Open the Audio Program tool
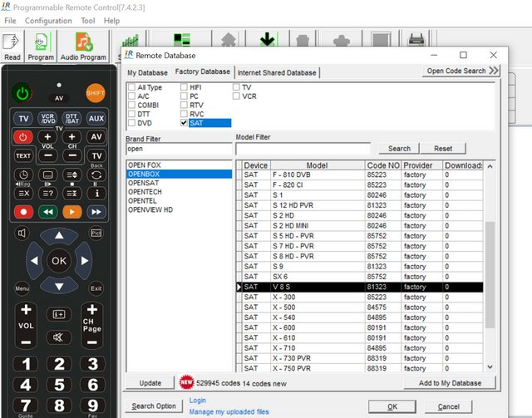This screenshot has height=418, width=532. [83, 47]
